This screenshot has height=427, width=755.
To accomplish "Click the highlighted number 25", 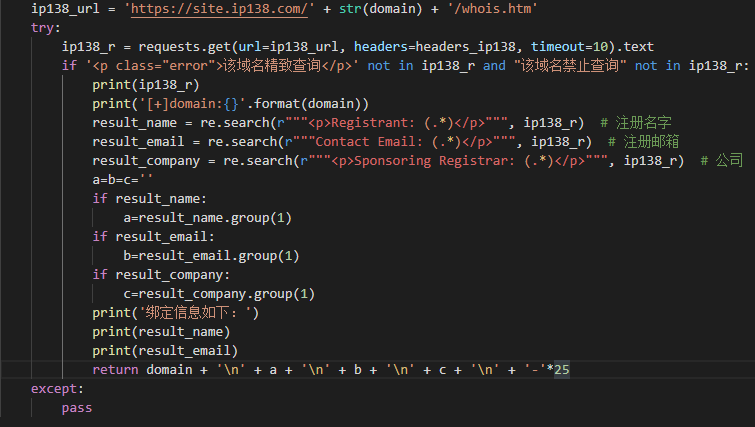I will (562, 370).
